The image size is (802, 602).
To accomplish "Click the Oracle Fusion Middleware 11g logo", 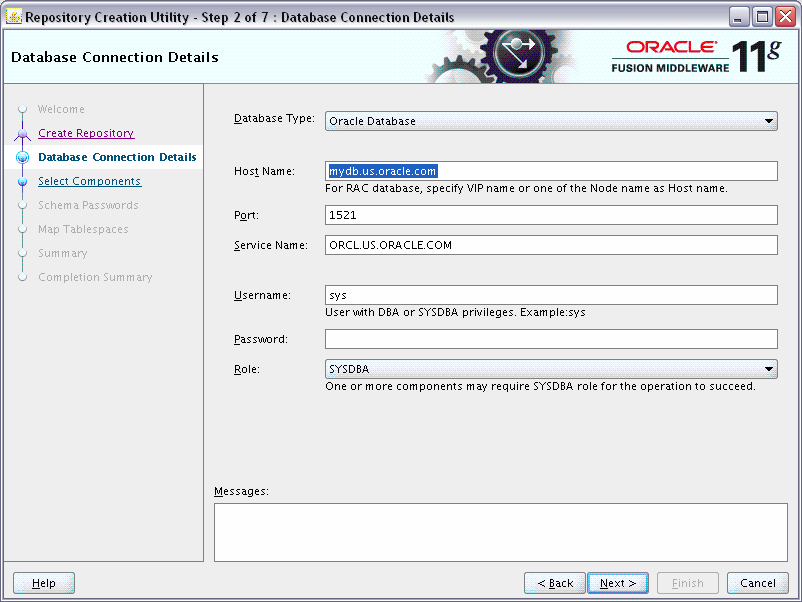I will click(700, 55).
